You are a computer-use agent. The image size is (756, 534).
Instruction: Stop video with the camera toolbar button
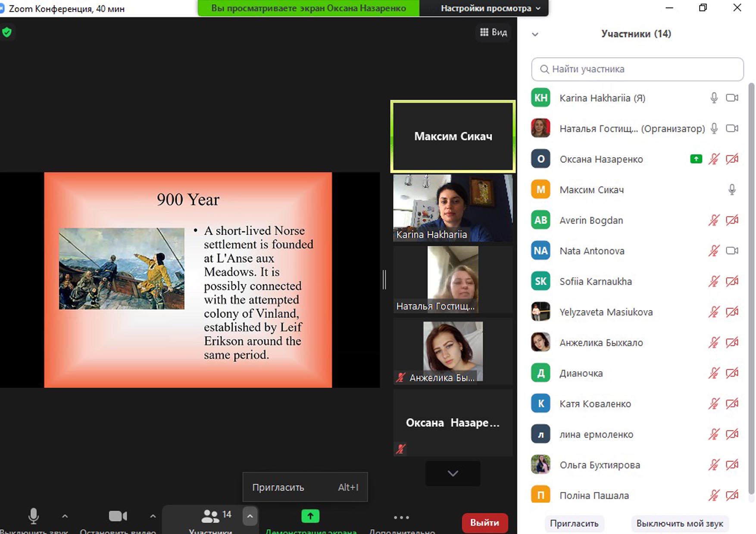tap(118, 516)
